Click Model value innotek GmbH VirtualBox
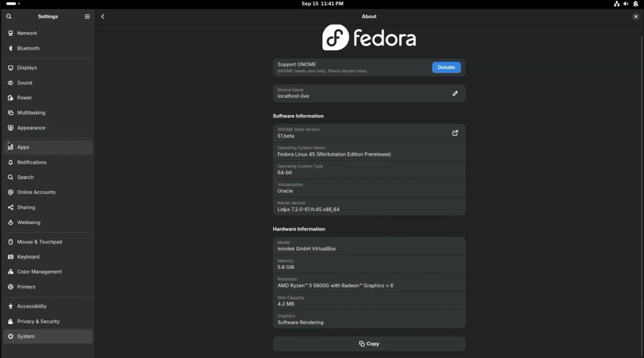The image size is (644, 358). tap(306, 249)
